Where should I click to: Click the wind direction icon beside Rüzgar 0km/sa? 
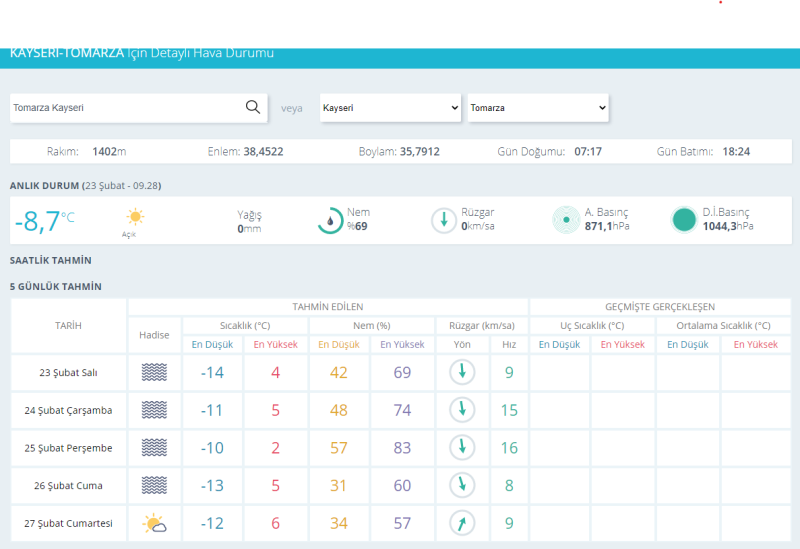click(443, 220)
